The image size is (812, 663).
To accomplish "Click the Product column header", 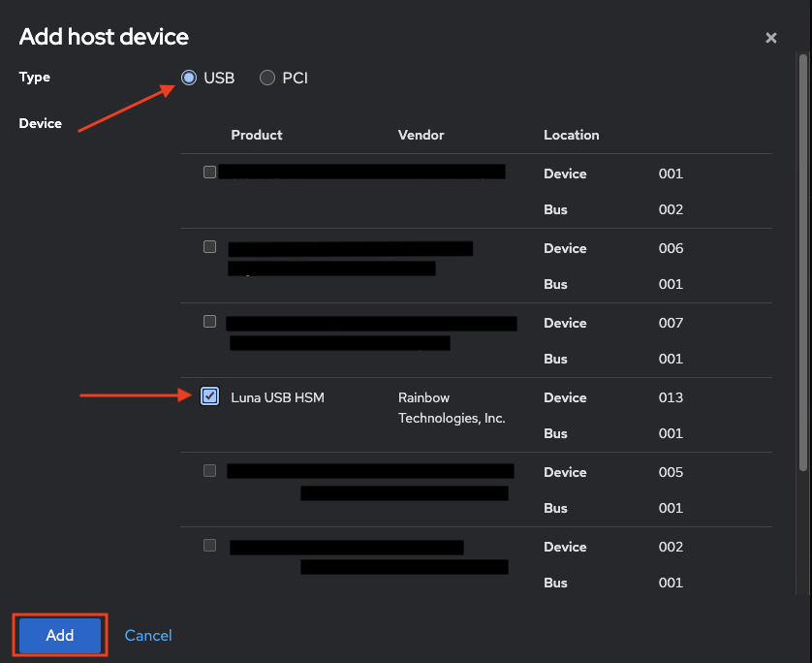I will tap(256, 135).
